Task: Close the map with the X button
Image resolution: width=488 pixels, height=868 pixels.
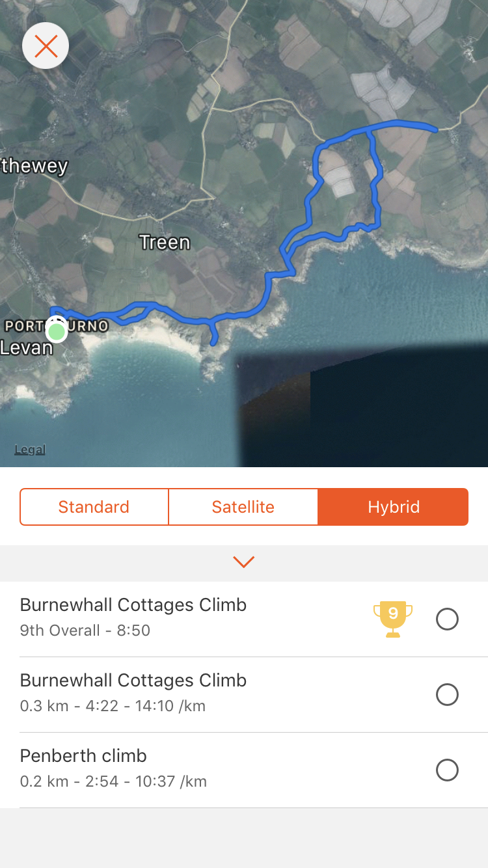Action: coord(46,46)
